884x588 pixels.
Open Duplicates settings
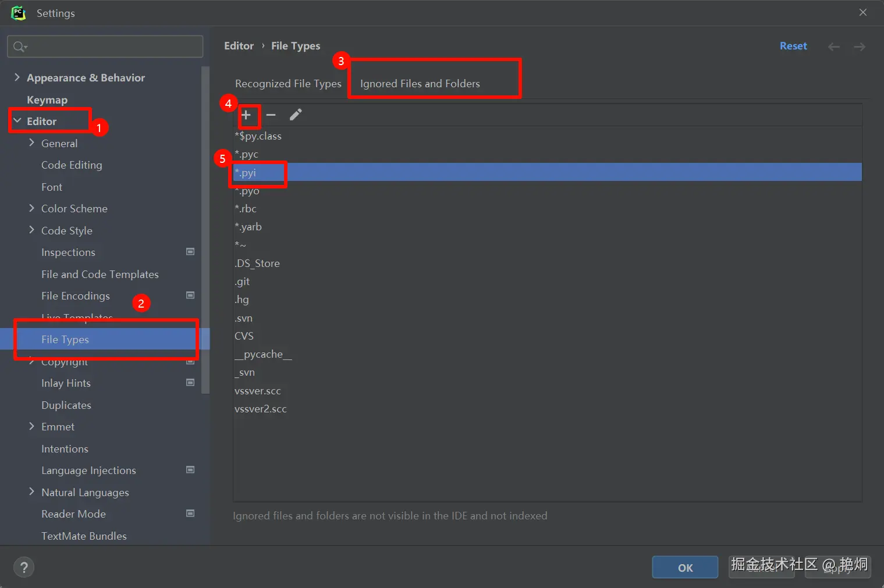(66, 405)
